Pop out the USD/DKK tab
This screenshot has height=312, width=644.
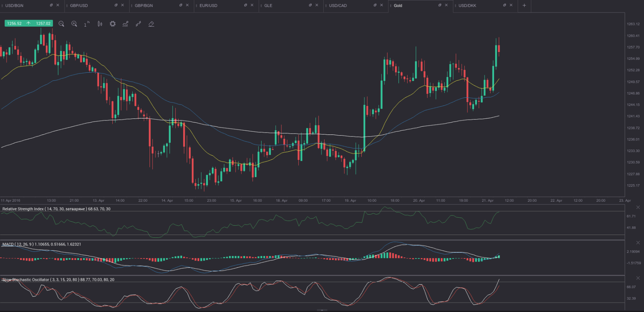click(504, 5)
